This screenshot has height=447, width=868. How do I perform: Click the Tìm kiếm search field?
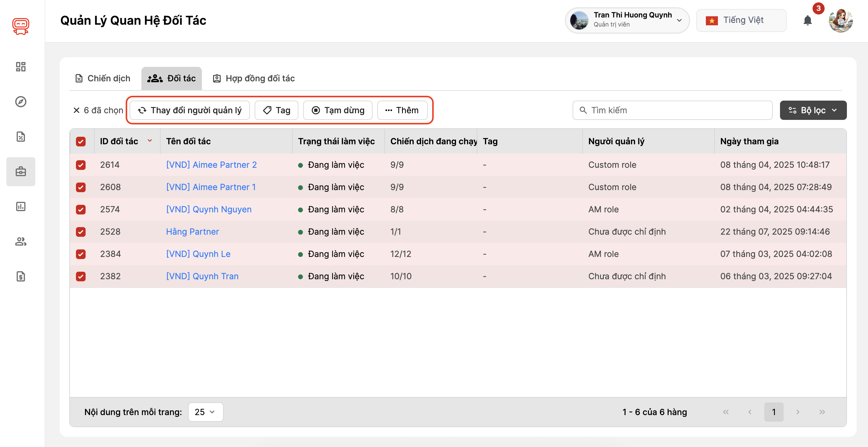point(672,110)
